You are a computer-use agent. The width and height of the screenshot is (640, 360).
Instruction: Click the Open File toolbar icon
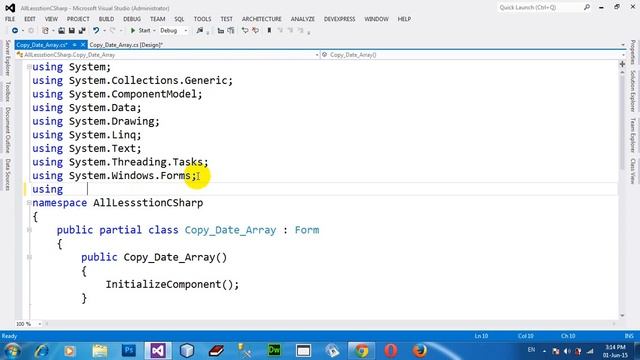pos(61,31)
